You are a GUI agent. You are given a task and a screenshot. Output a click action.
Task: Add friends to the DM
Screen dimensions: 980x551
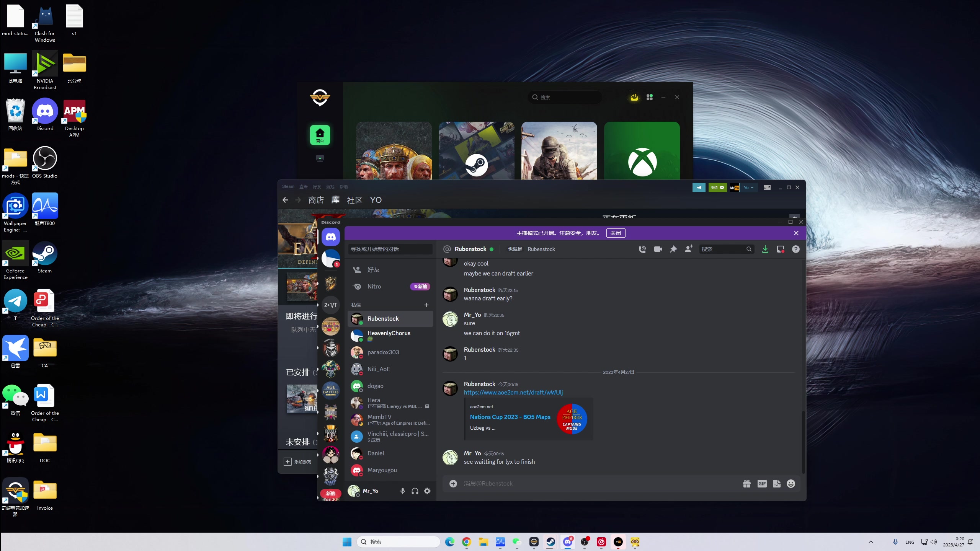[x=689, y=249]
